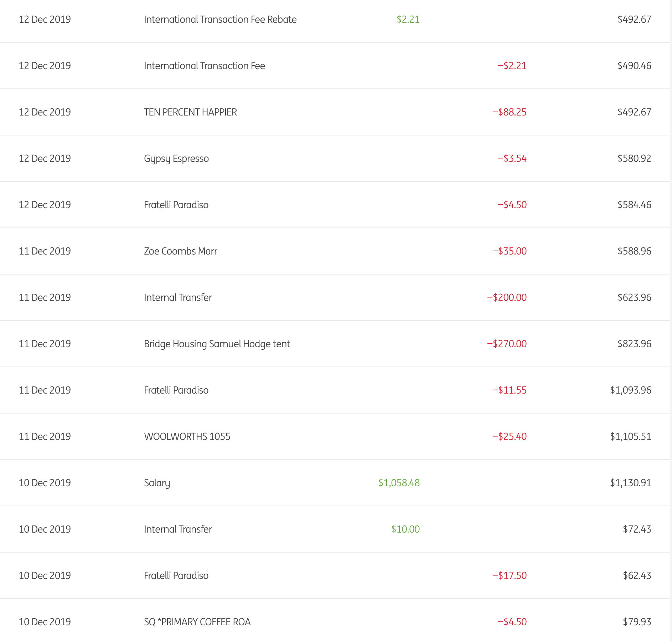Click the $1,058.48 salary amount
The height and width of the screenshot is (641, 672).
point(399,483)
